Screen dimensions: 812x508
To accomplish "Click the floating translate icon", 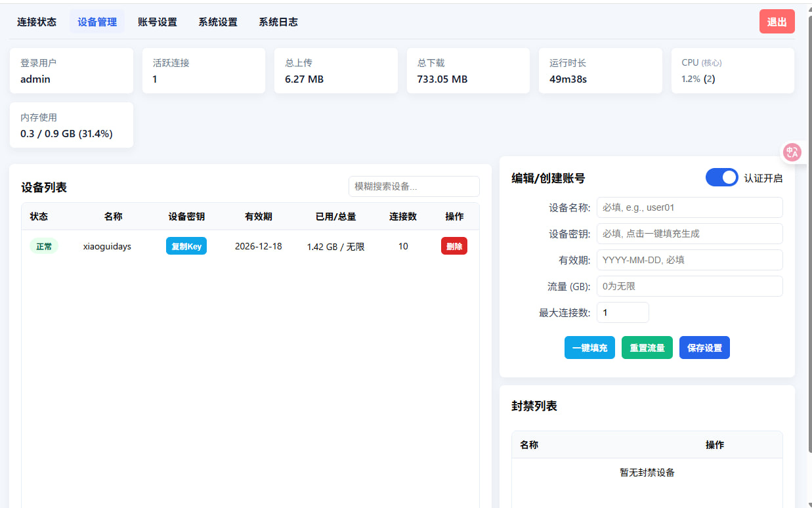I will pyautogui.click(x=792, y=152).
